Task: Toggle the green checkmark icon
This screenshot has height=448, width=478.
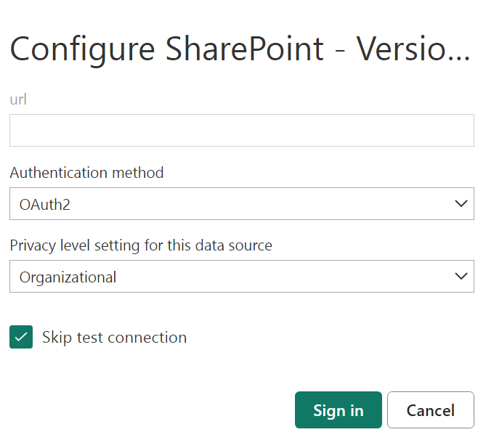Action: 21,338
